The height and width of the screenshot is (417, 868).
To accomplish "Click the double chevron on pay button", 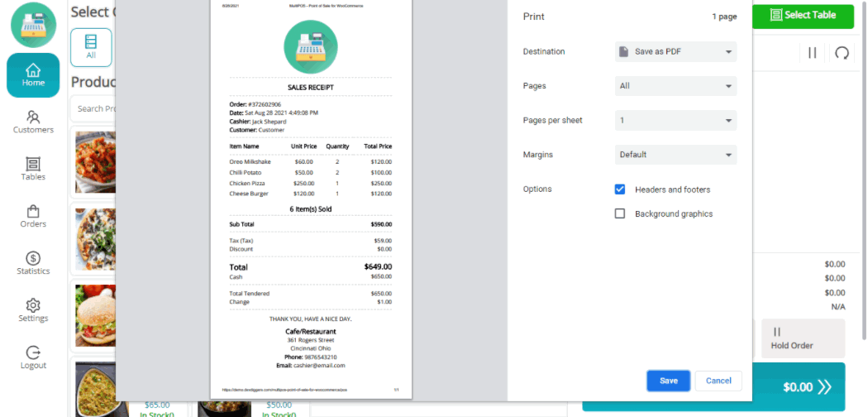I will tap(824, 386).
